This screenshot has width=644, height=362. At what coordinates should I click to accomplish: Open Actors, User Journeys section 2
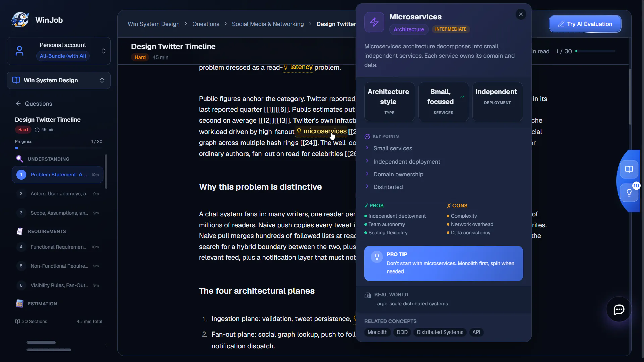tap(58, 194)
